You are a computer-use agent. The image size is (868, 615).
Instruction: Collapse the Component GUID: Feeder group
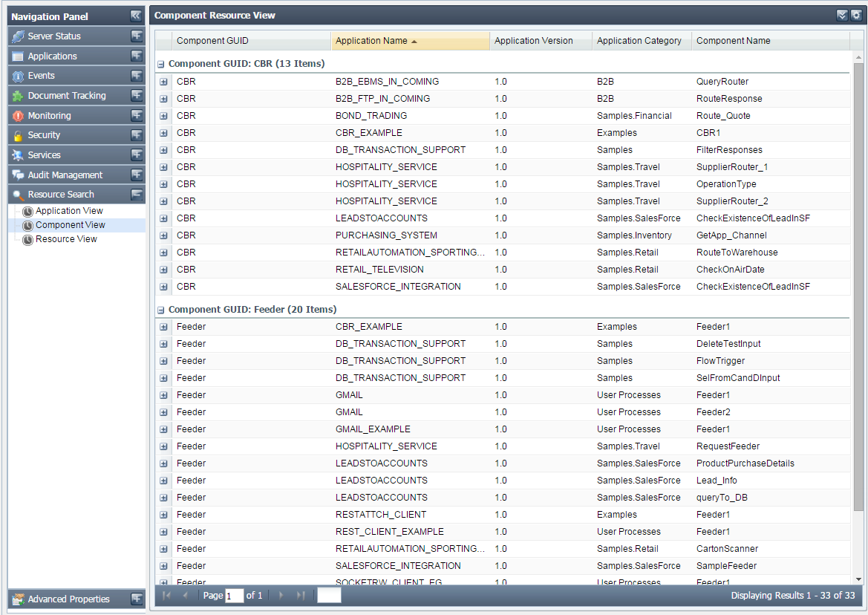point(161,310)
